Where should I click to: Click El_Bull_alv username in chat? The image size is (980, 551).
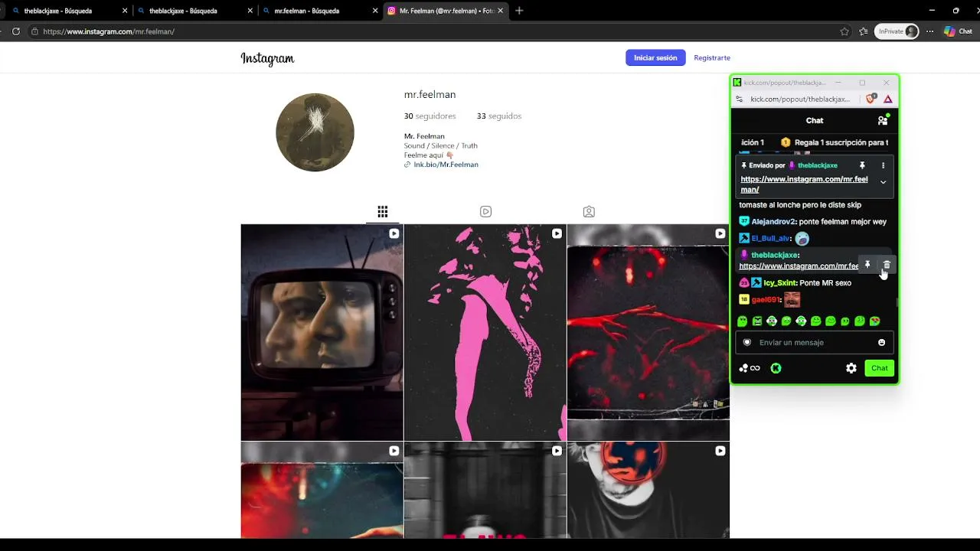770,239
